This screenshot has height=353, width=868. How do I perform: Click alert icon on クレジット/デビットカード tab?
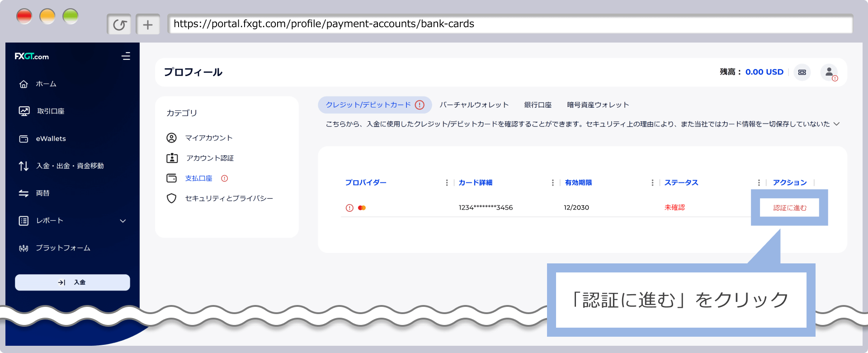tap(420, 105)
